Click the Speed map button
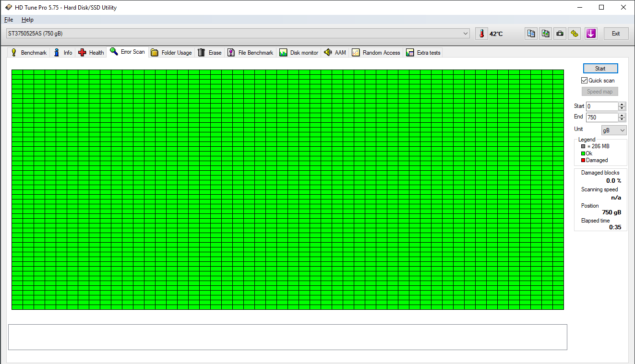 tap(600, 92)
